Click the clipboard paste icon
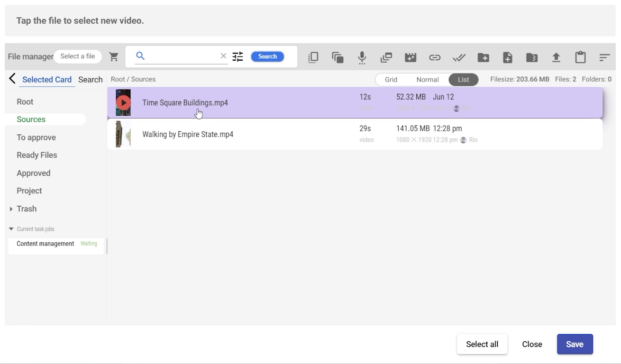This screenshot has height=364, width=621. 580,57
